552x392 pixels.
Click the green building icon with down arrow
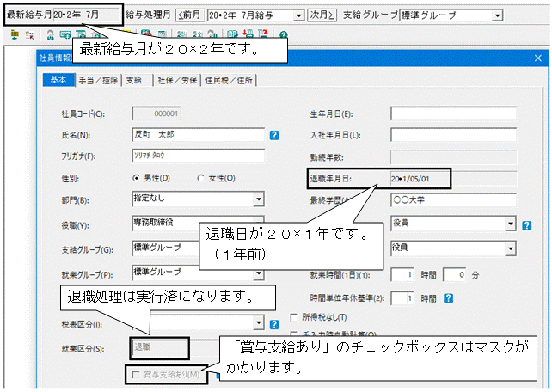click(x=15, y=35)
